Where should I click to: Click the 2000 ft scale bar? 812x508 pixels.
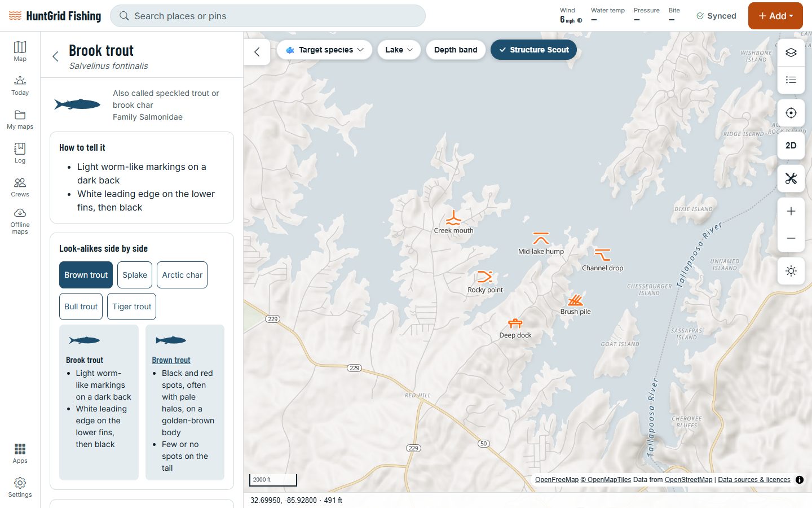pos(273,480)
